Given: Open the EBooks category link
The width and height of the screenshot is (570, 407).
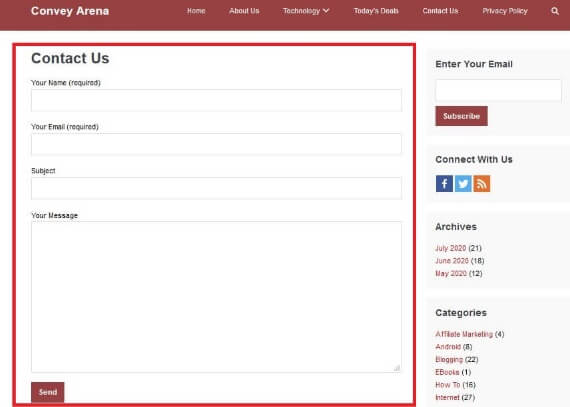Looking at the screenshot, I should 447,372.
